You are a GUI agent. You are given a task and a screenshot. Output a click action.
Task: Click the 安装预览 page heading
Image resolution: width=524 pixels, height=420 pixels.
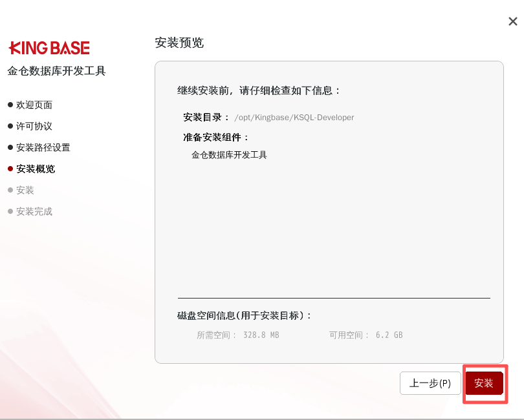179,43
